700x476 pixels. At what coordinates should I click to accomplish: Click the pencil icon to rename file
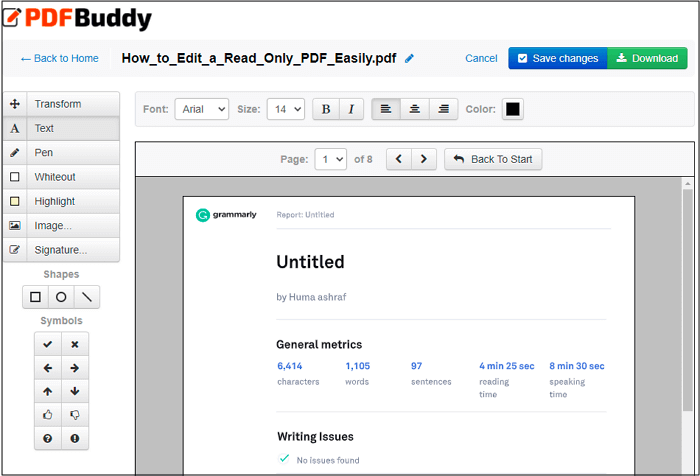click(409, 58)
